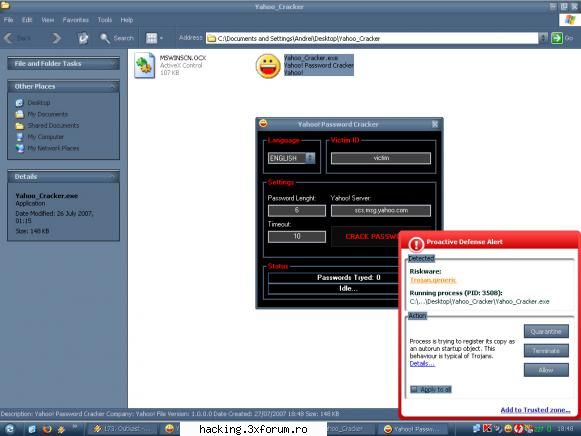Click the Yahoo! Password Cracker title icon
The height and width of the screenshot is (436, 581).
pos(263,123)
